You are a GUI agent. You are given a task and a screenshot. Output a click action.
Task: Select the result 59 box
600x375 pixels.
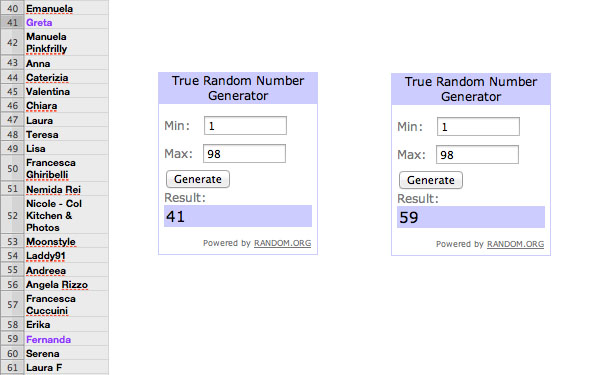coord(471,217)
